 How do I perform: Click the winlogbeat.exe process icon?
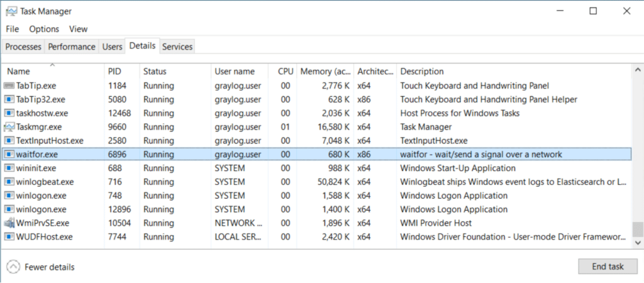(x=9, y=182)
